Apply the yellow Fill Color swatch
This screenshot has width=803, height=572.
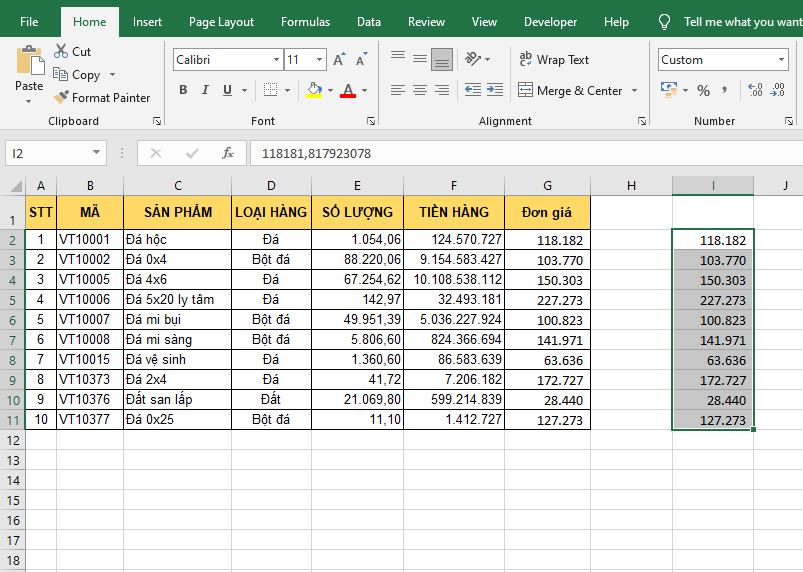click(314, 91)
